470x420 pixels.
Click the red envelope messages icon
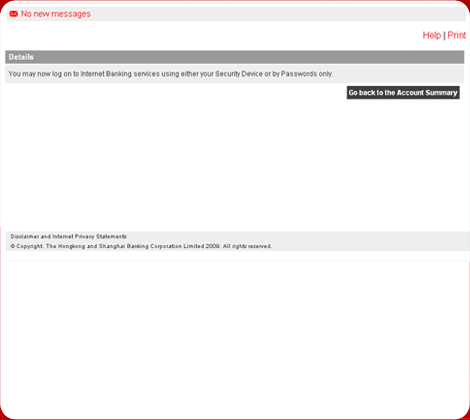(14, 14)
